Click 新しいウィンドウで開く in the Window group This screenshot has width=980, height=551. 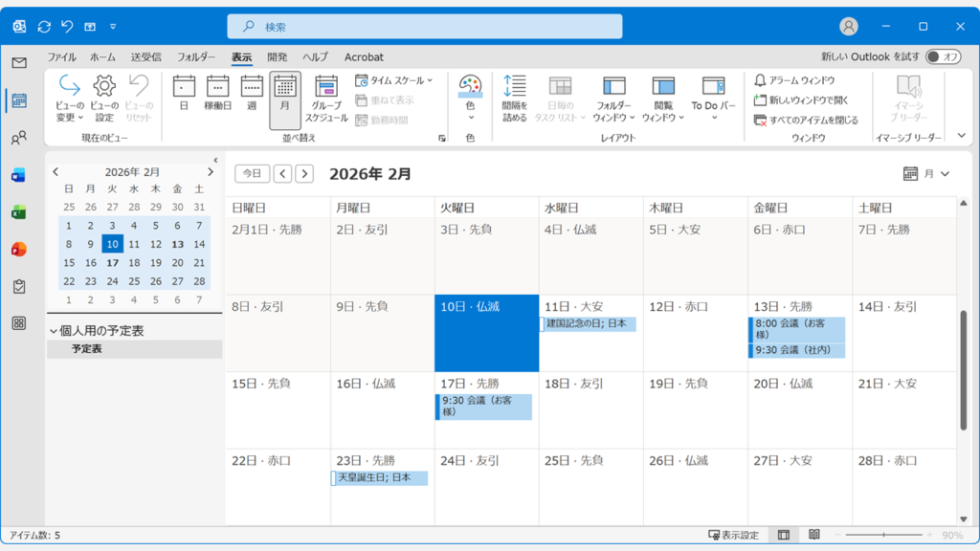[807, 101]
